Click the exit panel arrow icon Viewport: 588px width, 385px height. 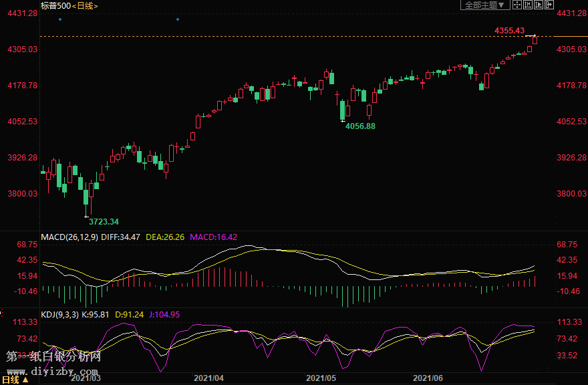tap(549, 5)
